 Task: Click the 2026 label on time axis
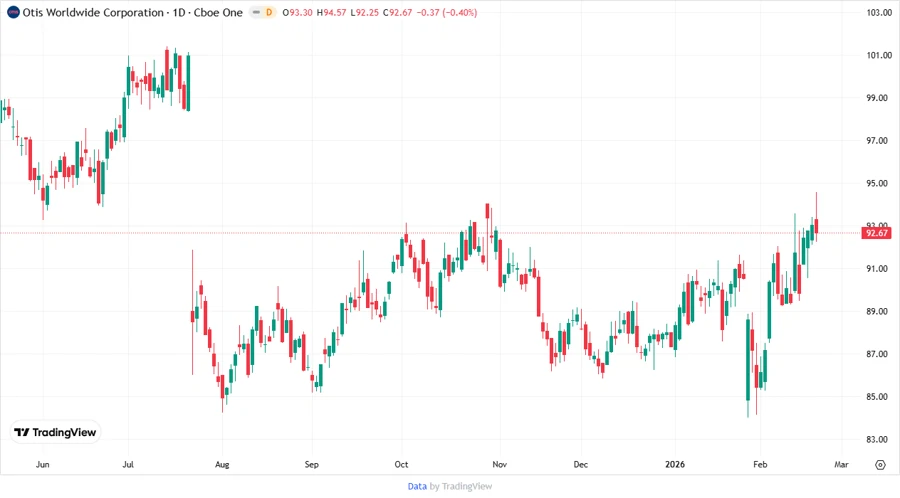click(x=675, y=464)
